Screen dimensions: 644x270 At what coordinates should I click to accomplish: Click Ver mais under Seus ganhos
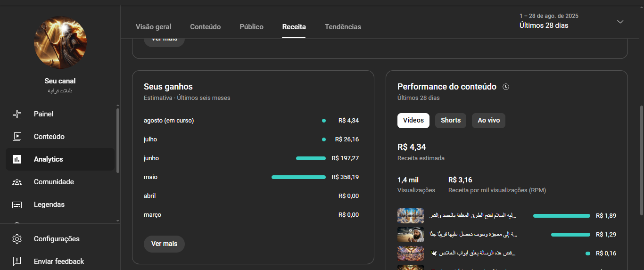(x=164, y=244)
